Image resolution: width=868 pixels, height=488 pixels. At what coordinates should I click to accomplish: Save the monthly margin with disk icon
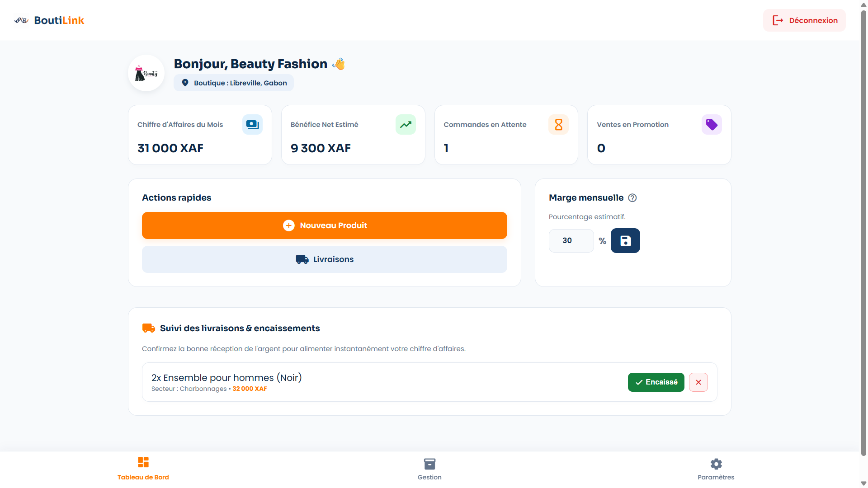coord(625,240)
